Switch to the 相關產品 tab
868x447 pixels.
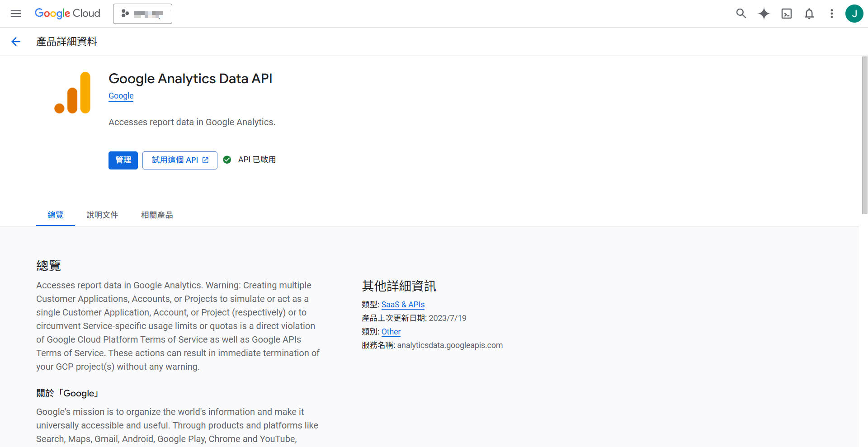[x=156, y=215]
